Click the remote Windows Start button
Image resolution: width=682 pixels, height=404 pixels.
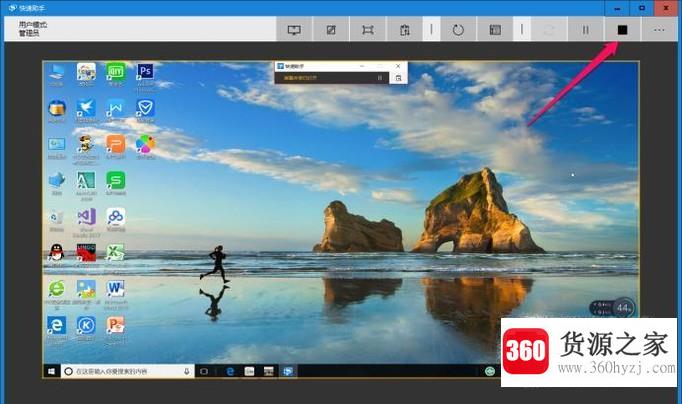tap(51, 371)
